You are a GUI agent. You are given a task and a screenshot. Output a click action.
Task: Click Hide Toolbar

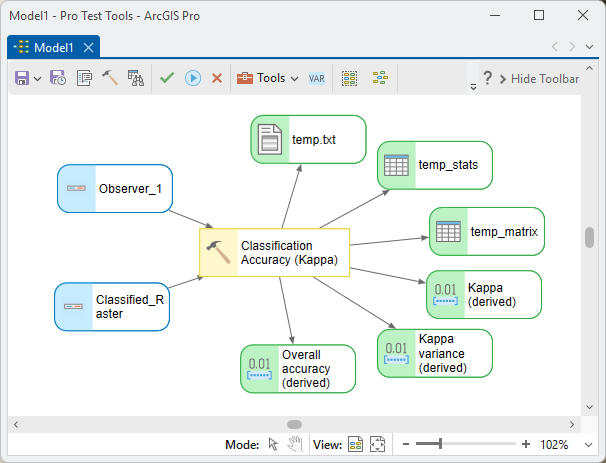coord(540,79)
